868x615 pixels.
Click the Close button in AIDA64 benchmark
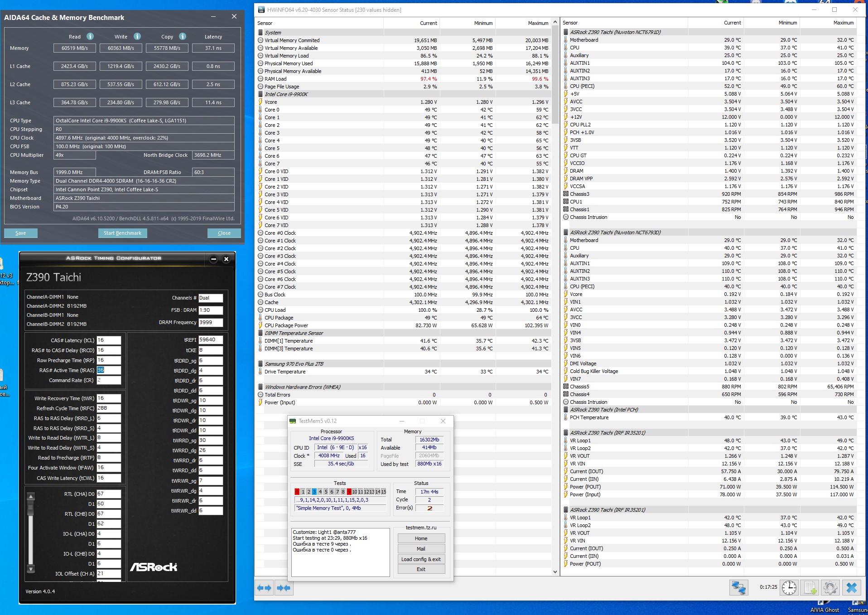(x=224, y=233)
